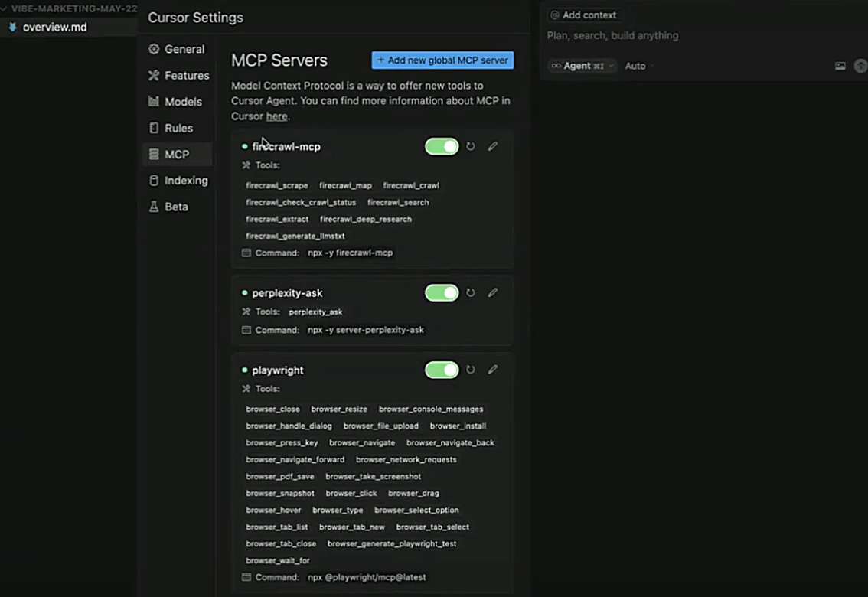Disable the playwright server toggle

(442, 370)
